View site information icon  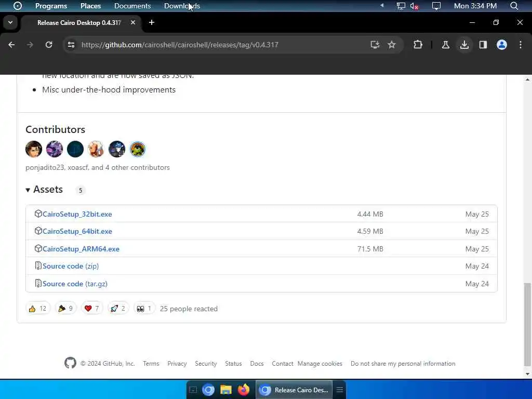71,45
